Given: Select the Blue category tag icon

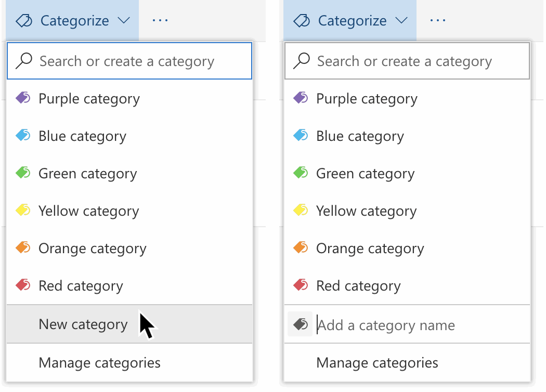Looking at the screenshot, I should click(24, 136).
